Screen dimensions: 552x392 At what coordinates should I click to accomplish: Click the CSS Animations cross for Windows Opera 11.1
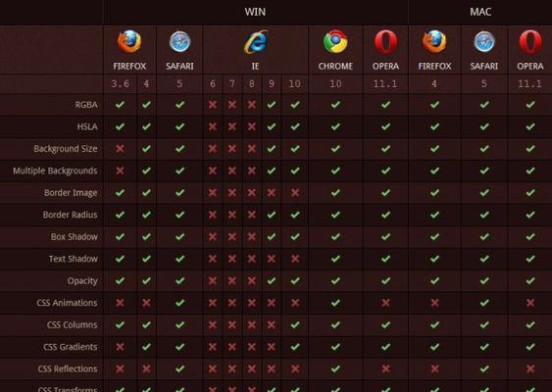tap(386, 303)
